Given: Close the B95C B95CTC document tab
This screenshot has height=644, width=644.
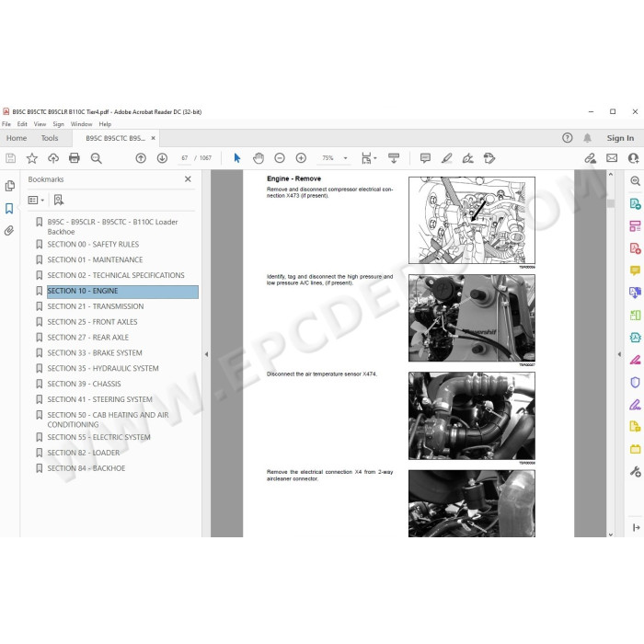Looking at the screenshot, I should click(x=154, y=138).
